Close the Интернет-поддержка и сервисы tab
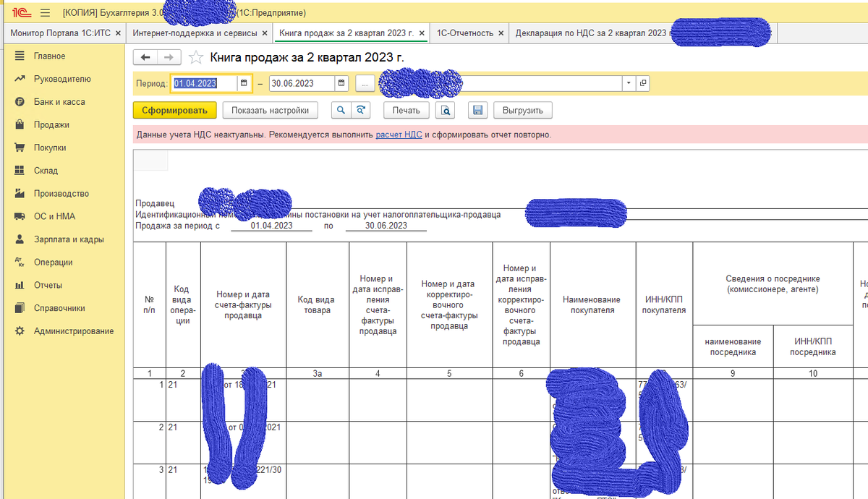This screenshot has height=499, width=868. 264,33
